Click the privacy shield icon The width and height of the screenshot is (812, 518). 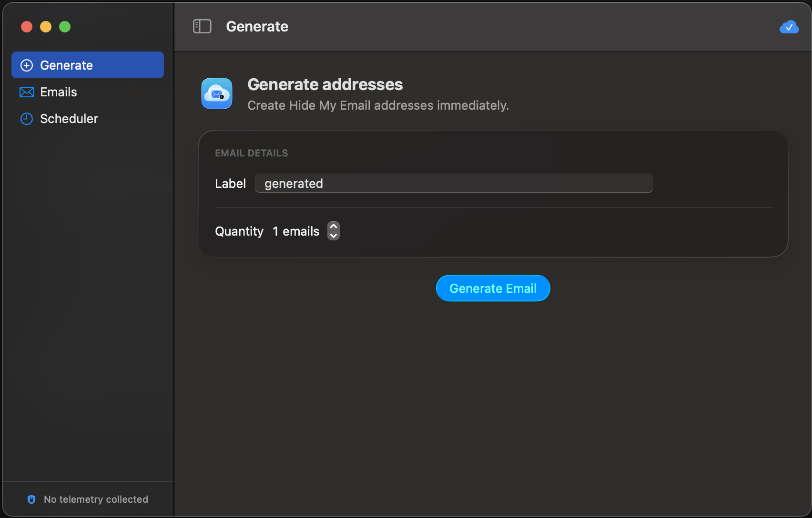(x=31, y=499)
